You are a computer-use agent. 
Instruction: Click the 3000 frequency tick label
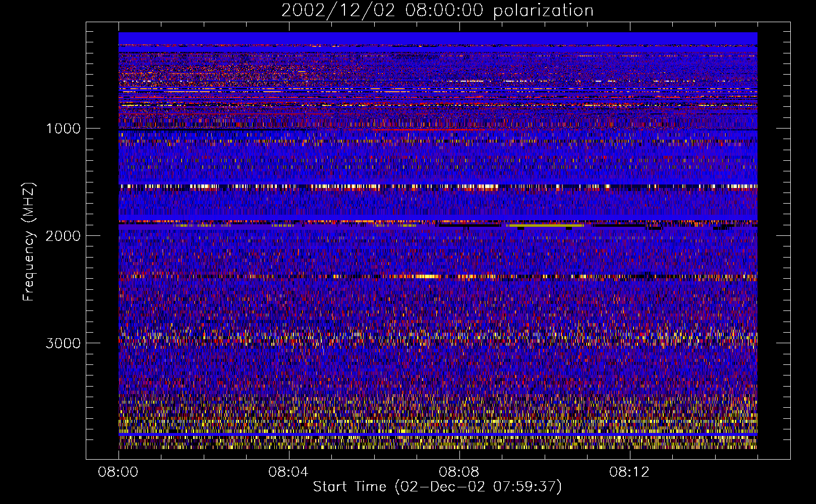[x=63, y=343]
